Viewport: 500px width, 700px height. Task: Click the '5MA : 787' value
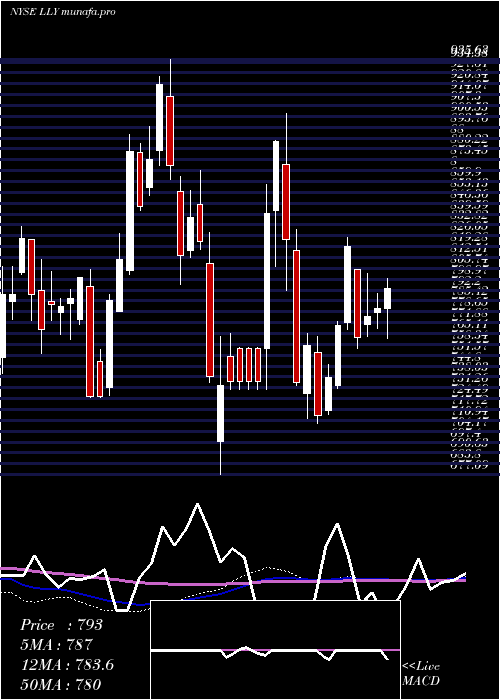pos(56,644)
